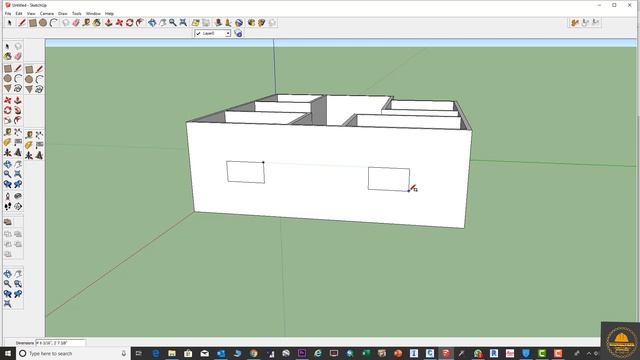Activate the Walk footprints tool
Viewport: 640px width, 360px height.
[7, 206]
